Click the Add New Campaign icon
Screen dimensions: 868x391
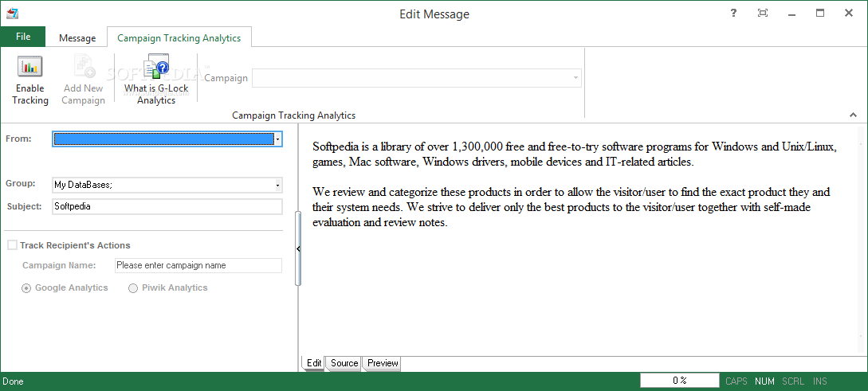84,66
